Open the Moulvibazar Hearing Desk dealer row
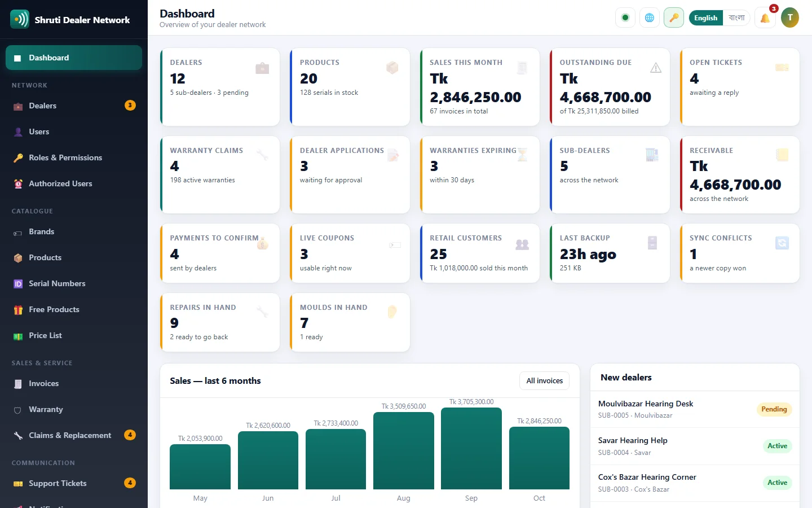The height and width of the screenshot is (508, 812). (695, 409)
